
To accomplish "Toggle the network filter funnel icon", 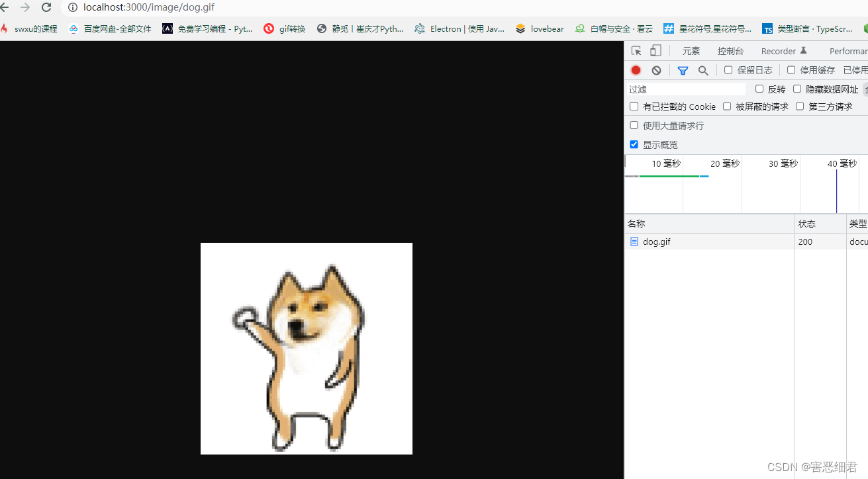I will [683, 70].
